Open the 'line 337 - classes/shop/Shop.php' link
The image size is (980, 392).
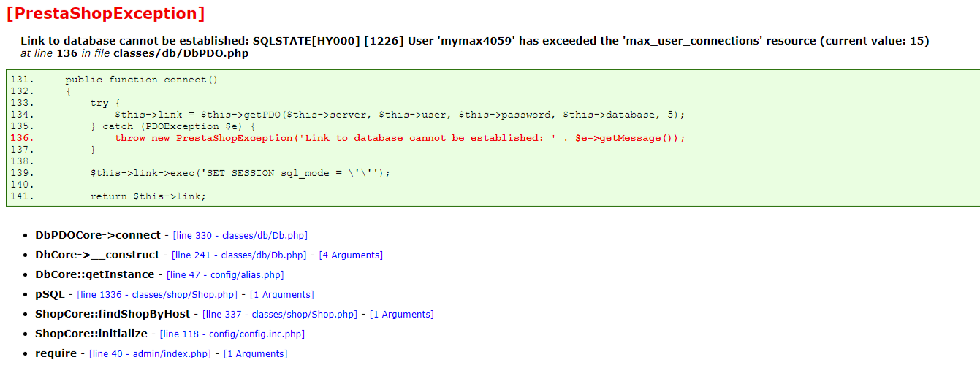[x=280, y=315]
